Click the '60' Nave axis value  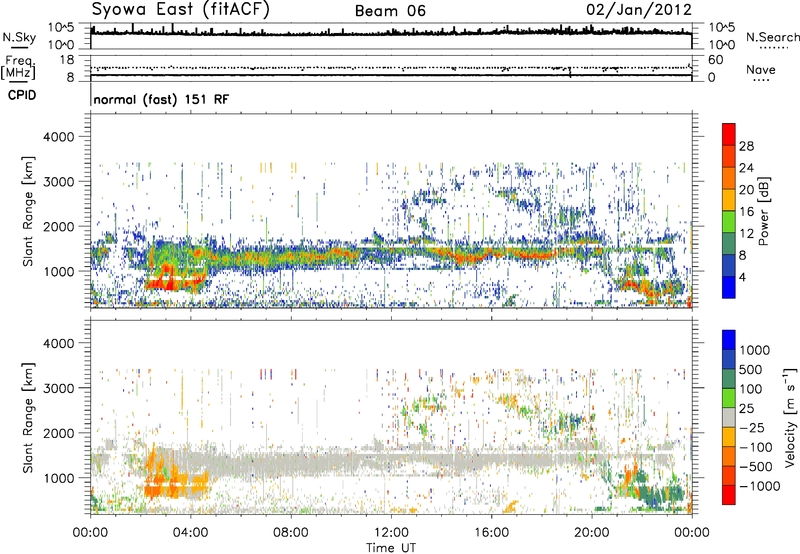(715, 60)
